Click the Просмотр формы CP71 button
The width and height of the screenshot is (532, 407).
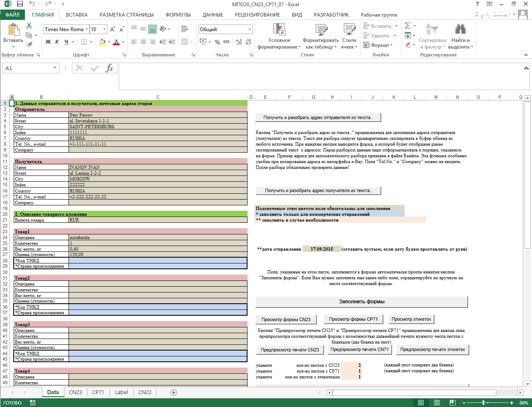click(x=353, y=319)
